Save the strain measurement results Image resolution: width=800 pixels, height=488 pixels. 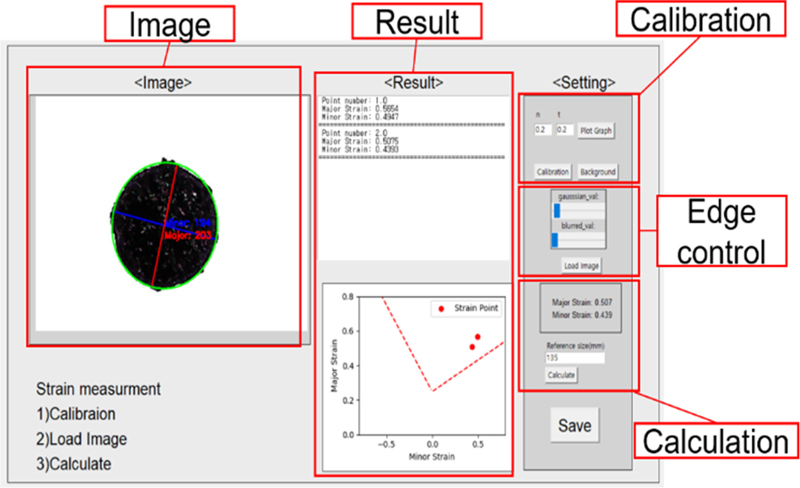click(574, 425)
